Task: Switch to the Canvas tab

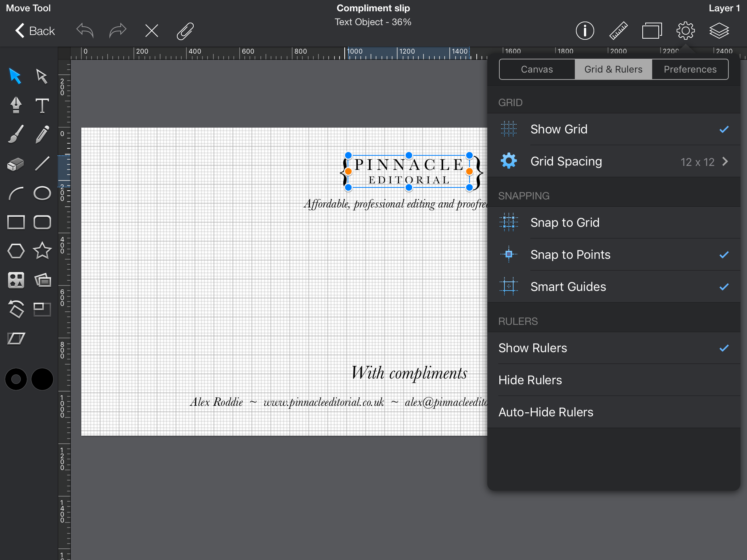Action: pos(536,69)
